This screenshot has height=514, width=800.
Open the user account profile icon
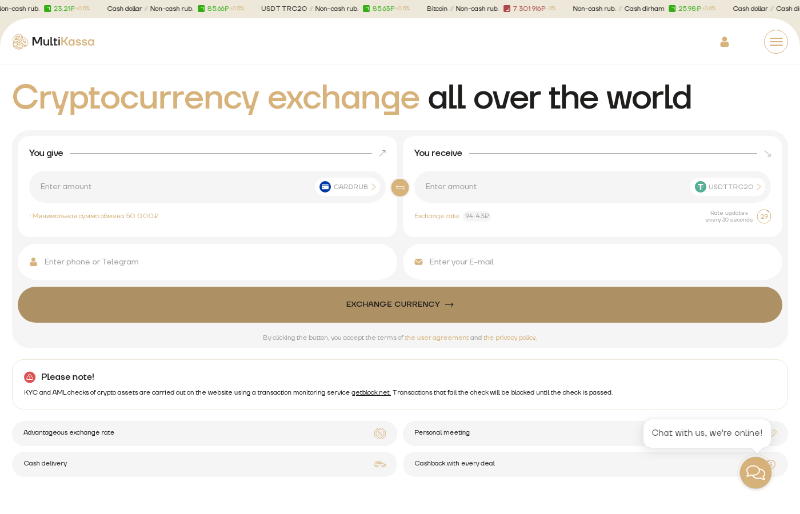coord(724,42)
